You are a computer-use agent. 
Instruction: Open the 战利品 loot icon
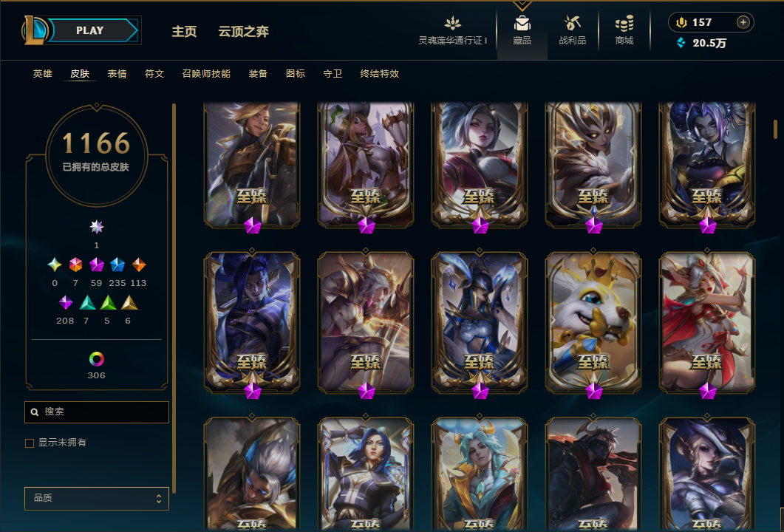(x=572, y=23)
